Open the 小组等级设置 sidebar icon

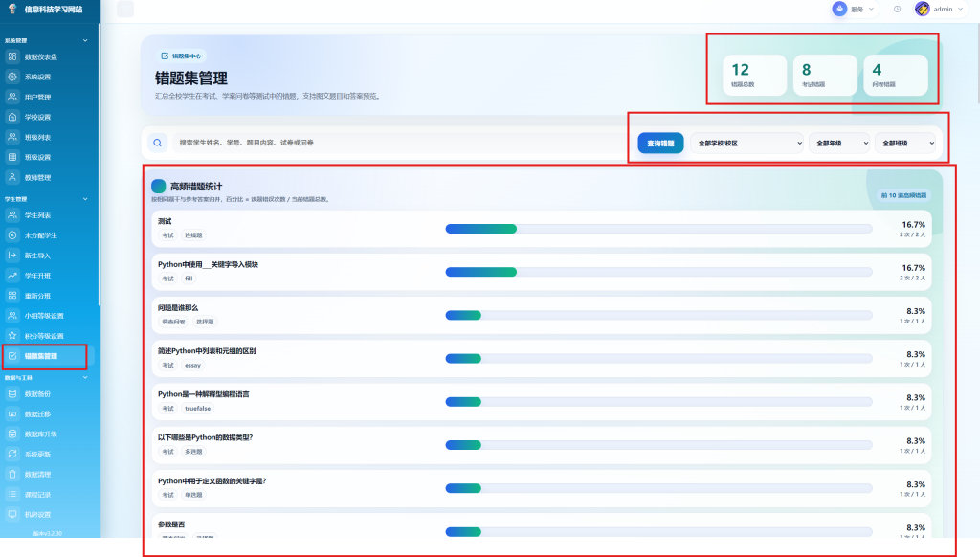(12, 316)
